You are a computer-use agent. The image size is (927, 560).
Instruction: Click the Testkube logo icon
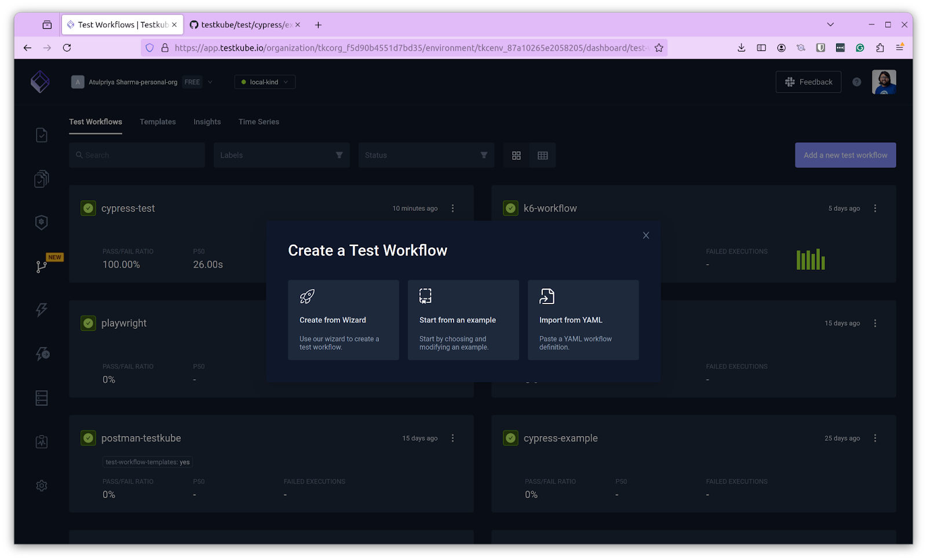click(40, 82)
